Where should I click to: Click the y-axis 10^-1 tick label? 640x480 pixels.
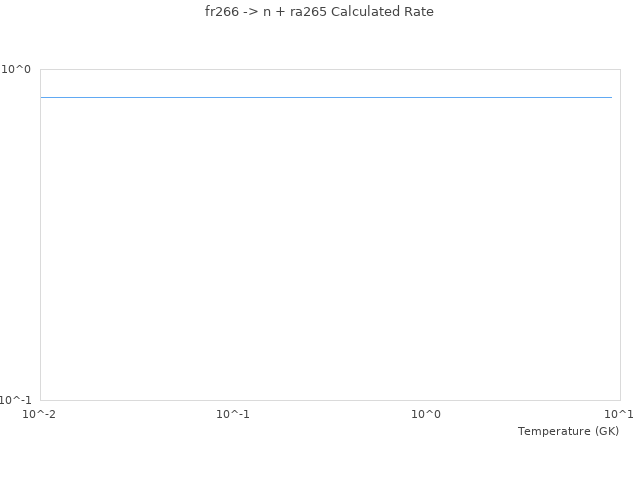tap(16, 400)
